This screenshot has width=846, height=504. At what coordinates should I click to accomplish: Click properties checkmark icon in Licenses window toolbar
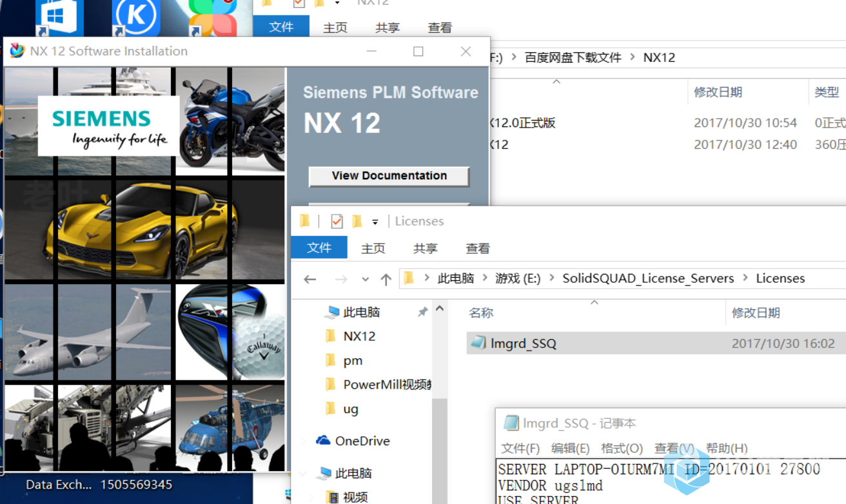337,221
